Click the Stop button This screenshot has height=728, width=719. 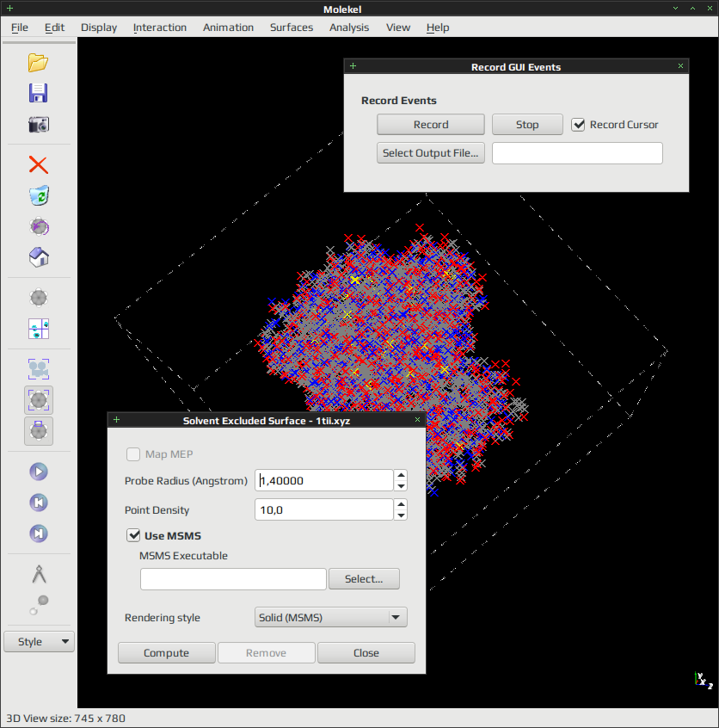[x=527, y=125]
